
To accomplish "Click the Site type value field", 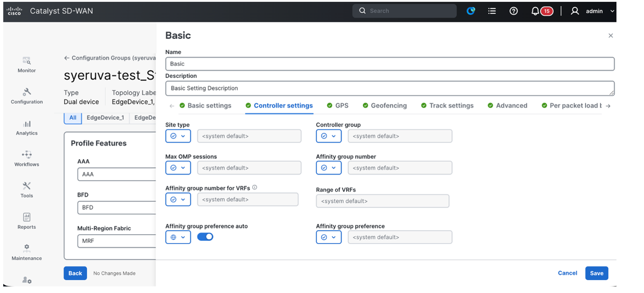I will pyautogui.click(x=249, y=136).
